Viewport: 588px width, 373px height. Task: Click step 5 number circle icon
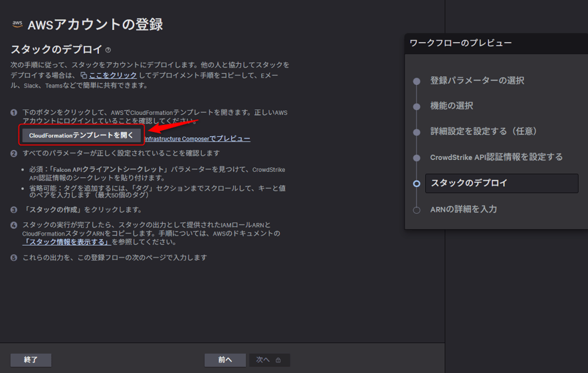14,258
